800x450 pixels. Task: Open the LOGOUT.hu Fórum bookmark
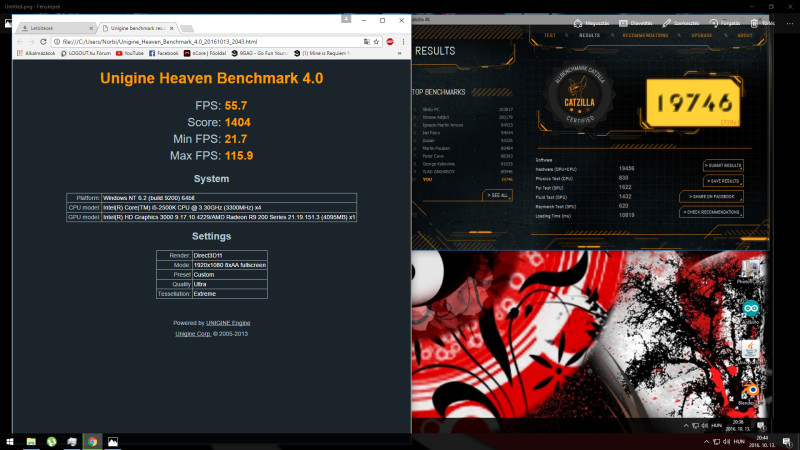point(86,53)
